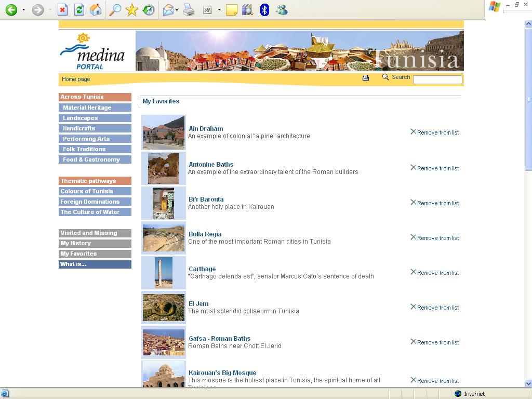Click the X icon for Antonine Baths
The image size is (532, 399).
point(413,168)
